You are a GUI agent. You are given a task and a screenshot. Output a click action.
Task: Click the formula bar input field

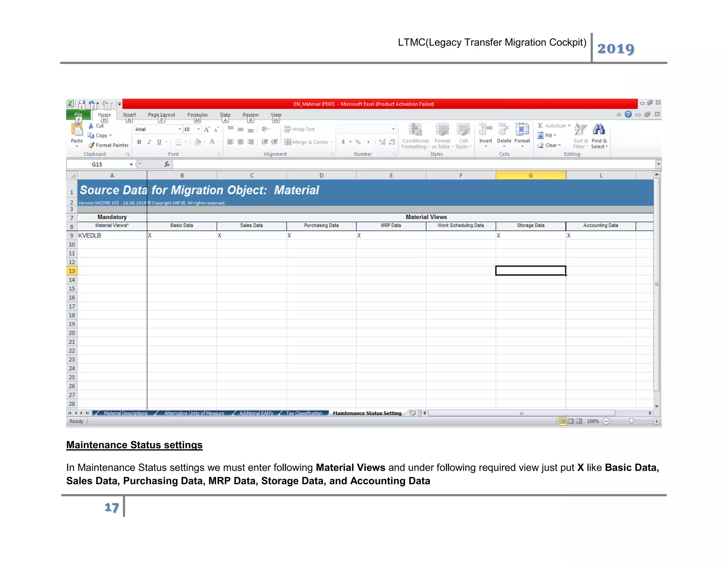click(412, 164)
